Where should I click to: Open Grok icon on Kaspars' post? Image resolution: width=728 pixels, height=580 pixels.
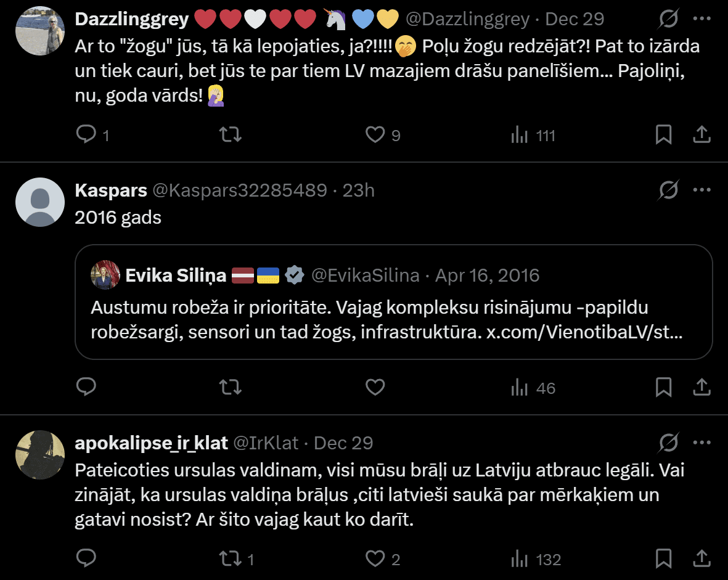coord(668,190)
